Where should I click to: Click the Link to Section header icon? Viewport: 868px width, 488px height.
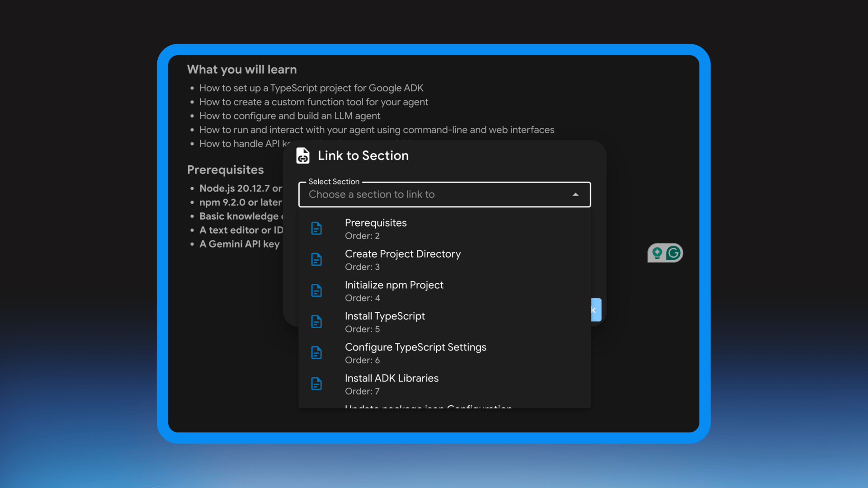coord(302,156)
